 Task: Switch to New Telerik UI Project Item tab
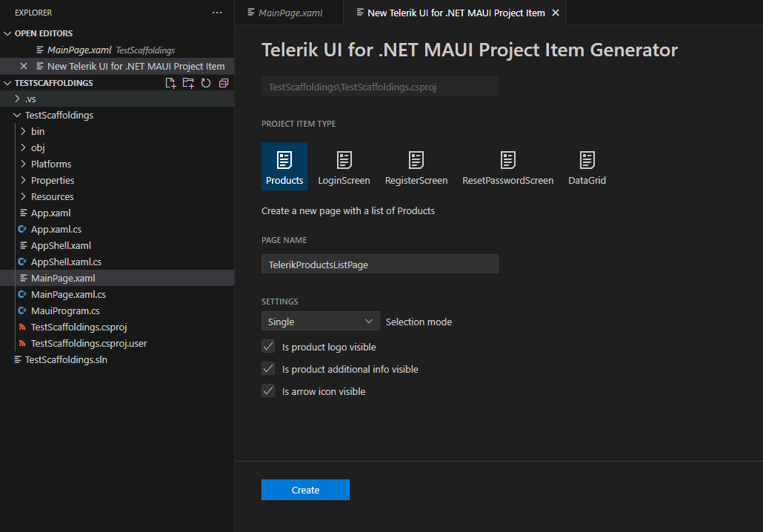click(x=456, y=13)
